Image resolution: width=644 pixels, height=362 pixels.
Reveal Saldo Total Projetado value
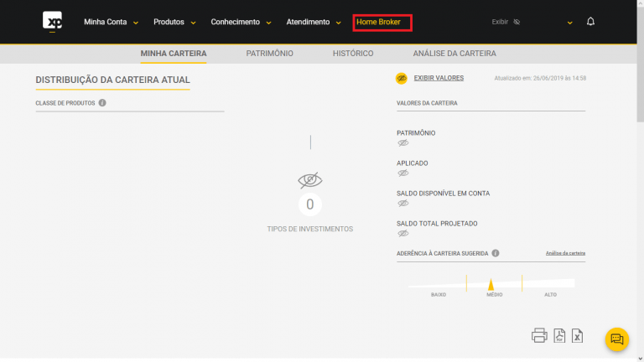tap(402, 233)
